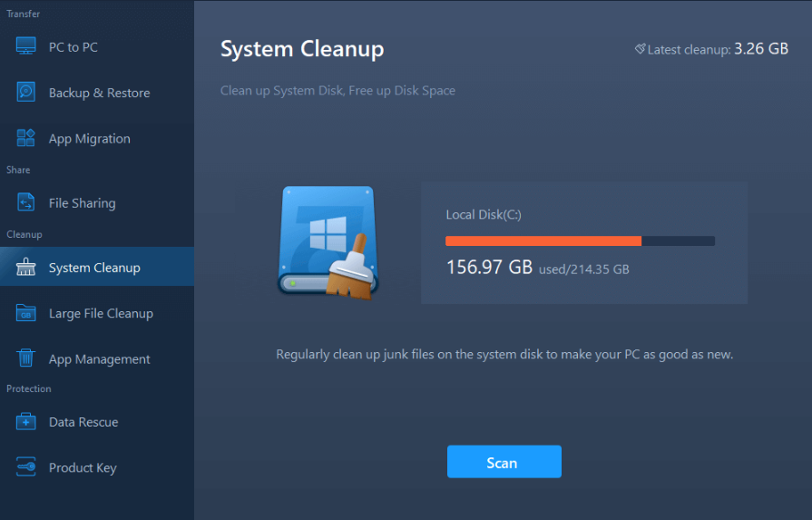
Task: Click the Large File Cleanup folder icon
Action: pos(26,313)
